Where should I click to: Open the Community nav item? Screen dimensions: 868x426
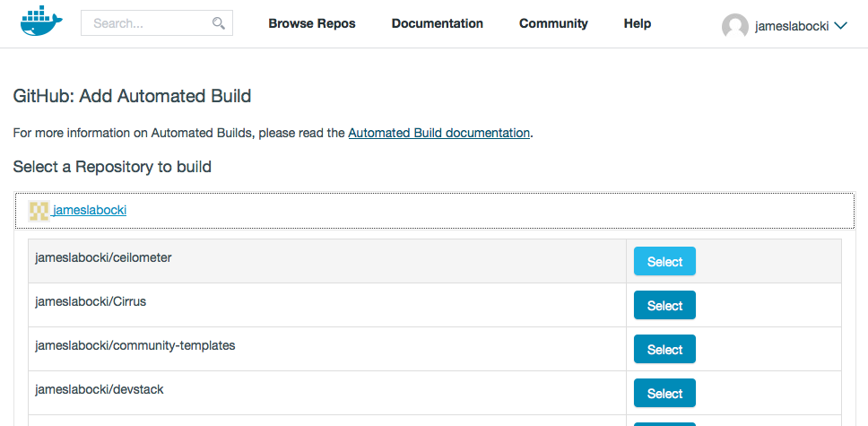point(553,23)
